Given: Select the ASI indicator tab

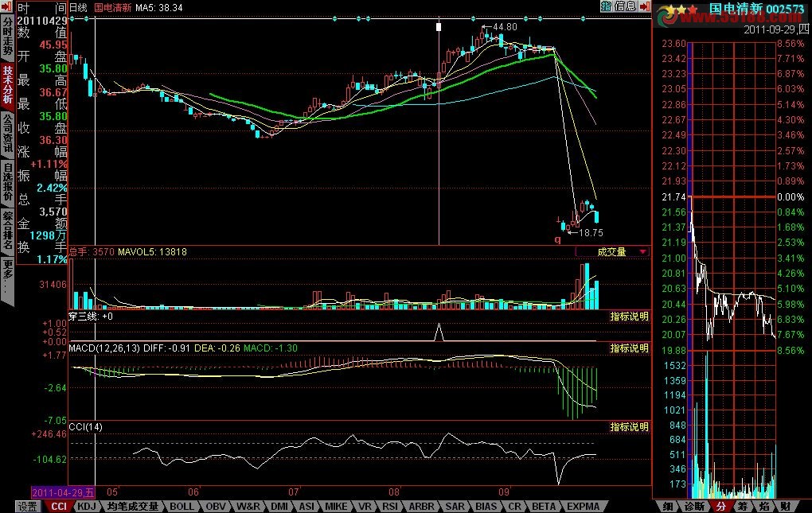Looking at the screenshot, I should click(x=306, y=507).
